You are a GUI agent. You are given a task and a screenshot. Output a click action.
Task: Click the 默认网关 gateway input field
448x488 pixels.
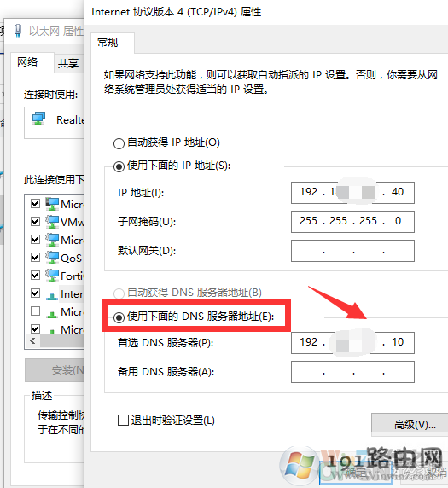pyautogui.click(x=352, y=251)
